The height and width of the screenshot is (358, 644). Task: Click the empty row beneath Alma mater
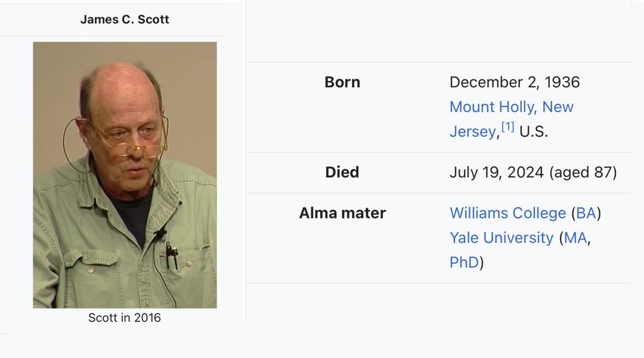[439, 303]
